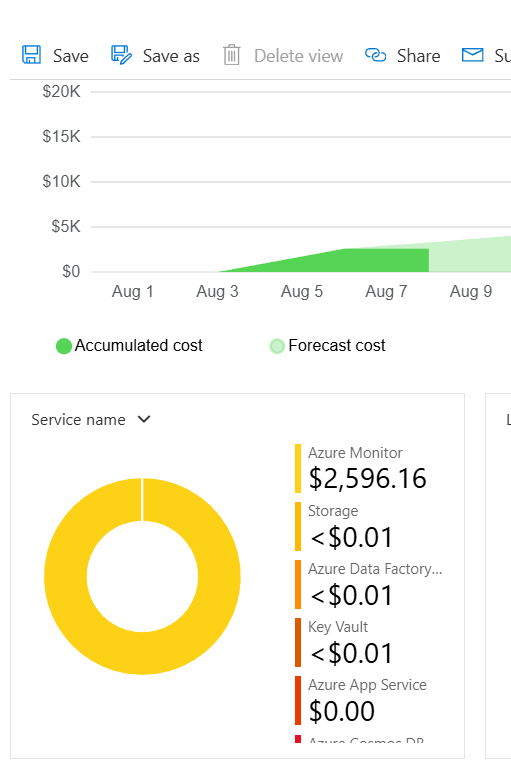Select the Azure App Service label
Viewport: 511px width, 769px height.
point(367,685)
